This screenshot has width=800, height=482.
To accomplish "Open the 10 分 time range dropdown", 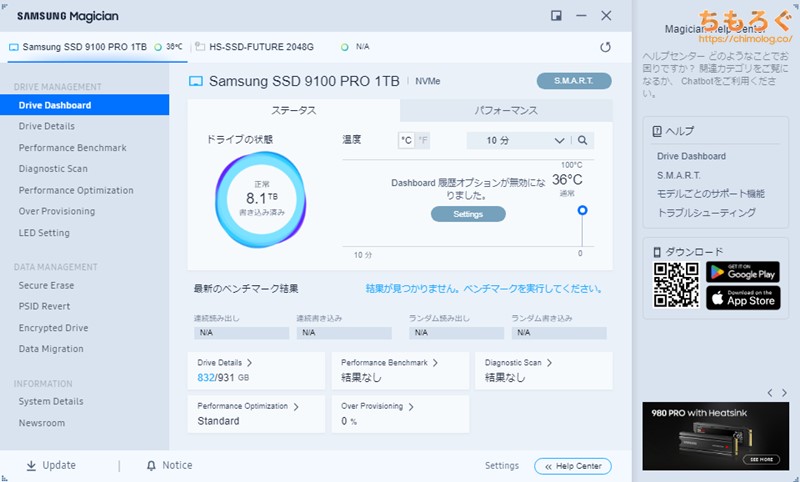I will [x=518, y=140].
